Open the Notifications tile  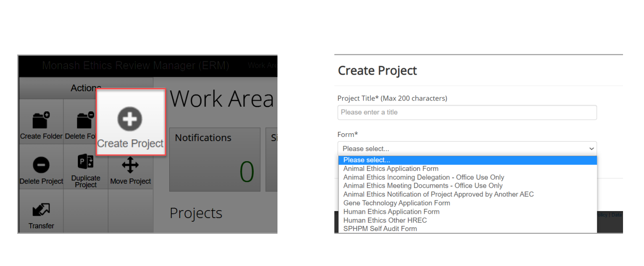(x=215, y=159)
